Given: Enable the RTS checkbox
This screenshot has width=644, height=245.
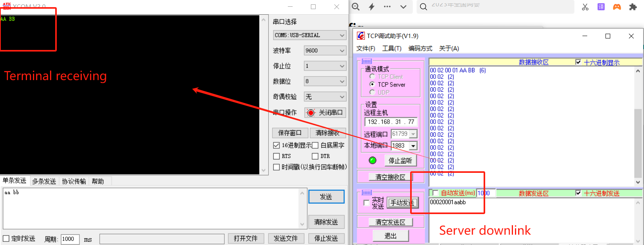Looking at the screenshot, I should 277,156.
